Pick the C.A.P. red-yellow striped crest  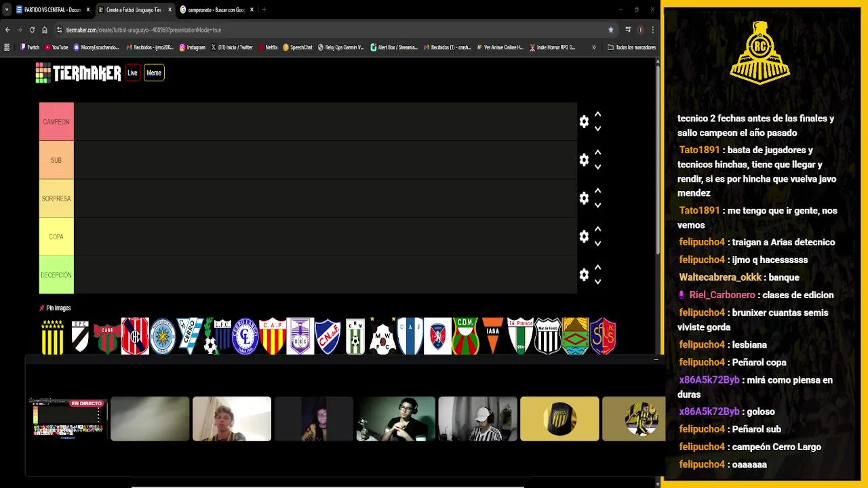click(x=273, y=336)
